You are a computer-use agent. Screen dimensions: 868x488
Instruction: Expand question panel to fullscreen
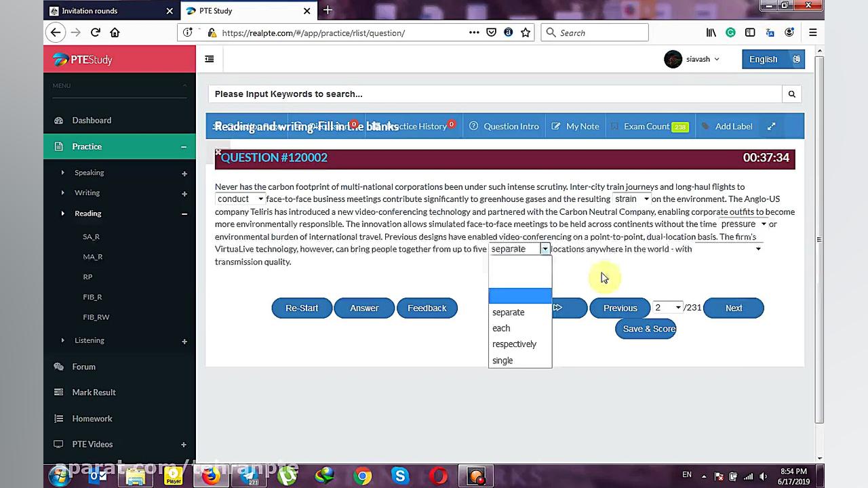(771, 126)
